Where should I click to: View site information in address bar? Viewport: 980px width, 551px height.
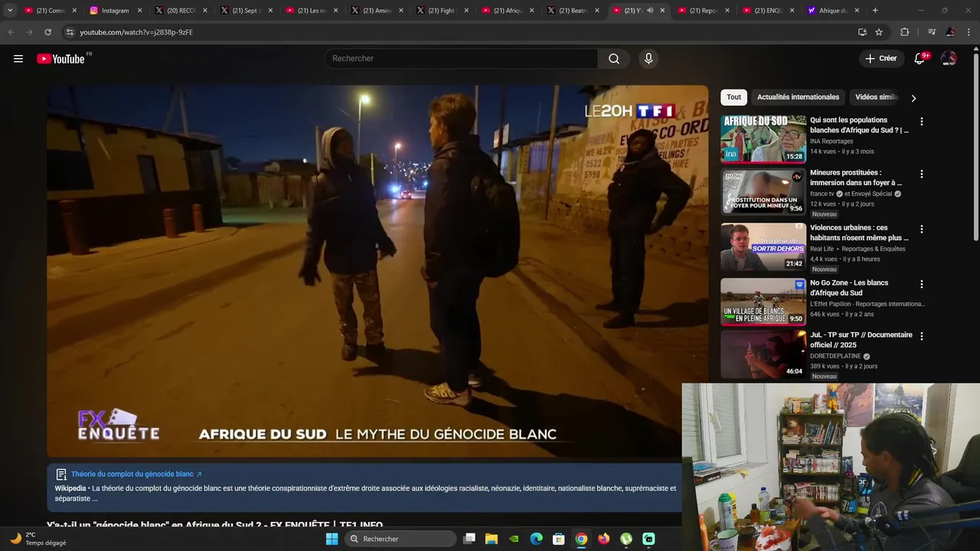tap(70, 32)
